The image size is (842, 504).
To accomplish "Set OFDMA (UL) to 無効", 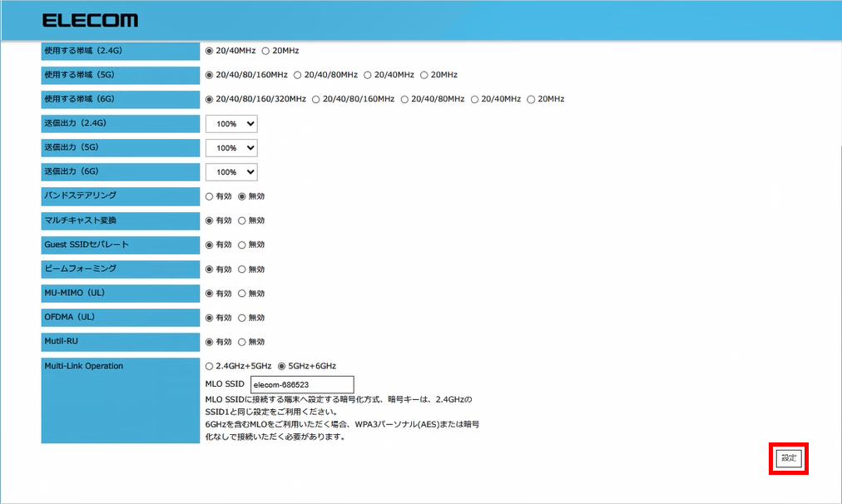I will pos(242,317).
